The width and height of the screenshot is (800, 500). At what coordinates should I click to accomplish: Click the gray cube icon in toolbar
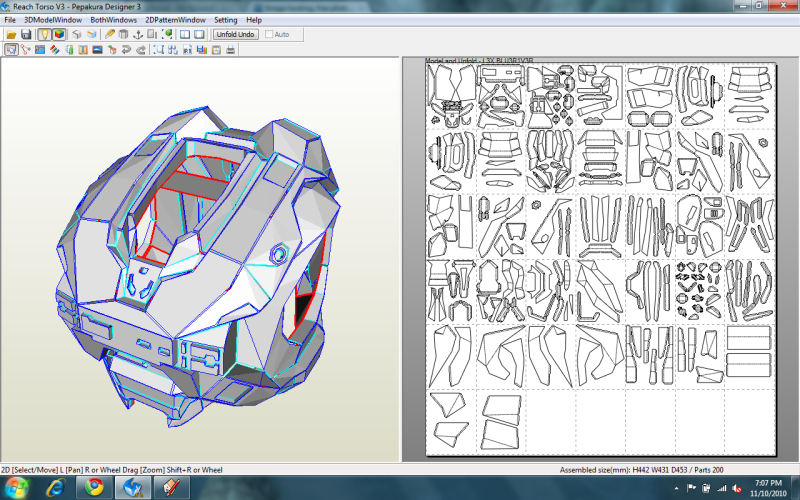(77, 35)
